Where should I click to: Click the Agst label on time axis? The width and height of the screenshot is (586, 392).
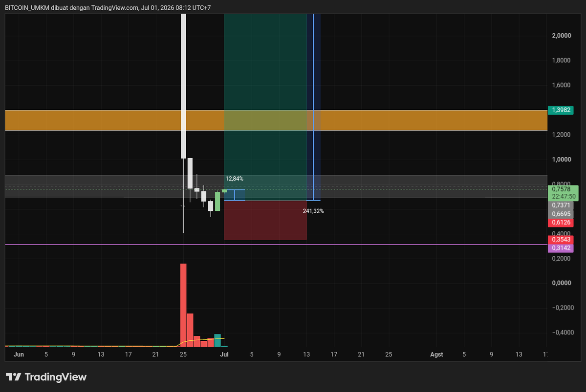click(436, 354)
